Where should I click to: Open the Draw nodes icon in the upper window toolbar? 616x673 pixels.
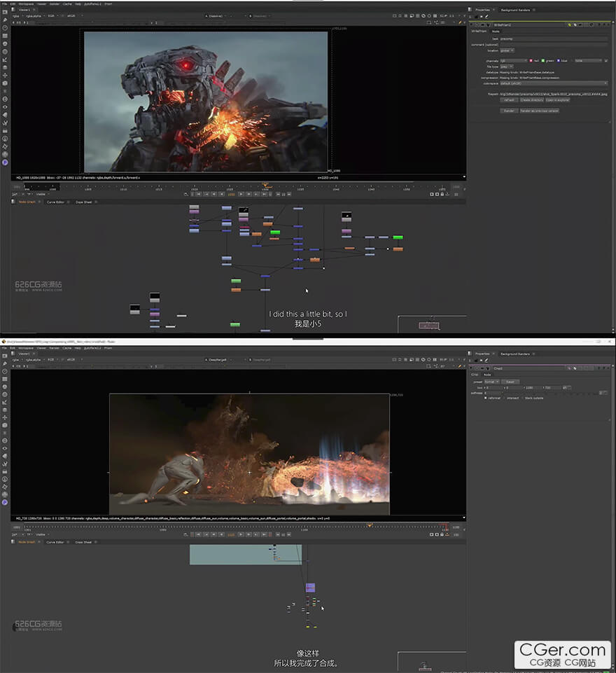click(5, 20)
